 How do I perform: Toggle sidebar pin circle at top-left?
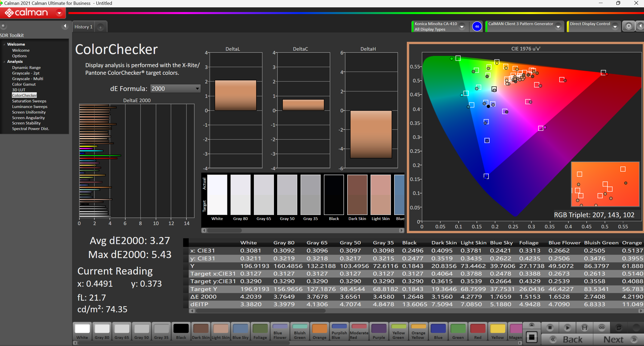(3, 26)
